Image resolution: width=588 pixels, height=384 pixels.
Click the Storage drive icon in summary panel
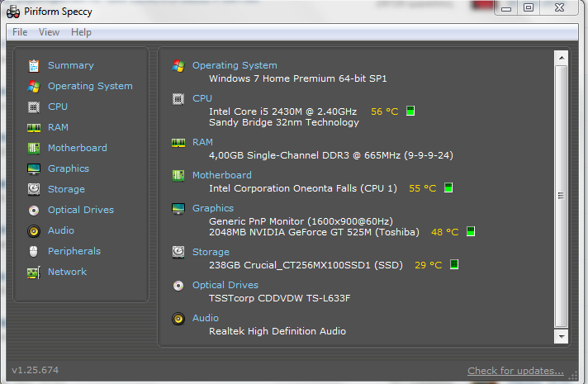178,252
